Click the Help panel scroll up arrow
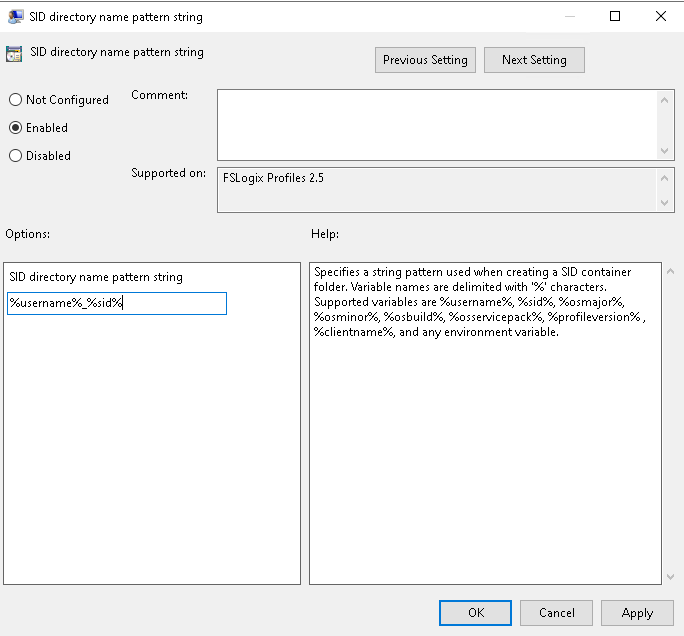Image resolution: width=684 pixels, height=636 pixels. (x=670, y=271)
